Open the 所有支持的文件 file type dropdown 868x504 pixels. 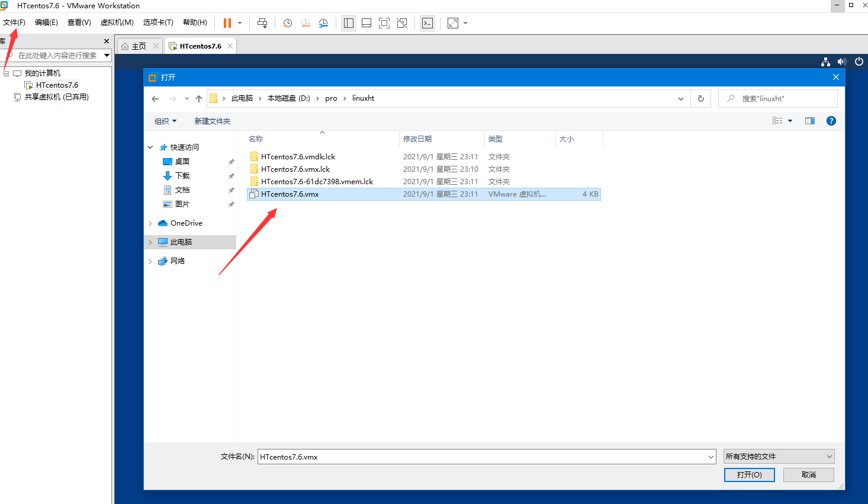click(779, 457)
